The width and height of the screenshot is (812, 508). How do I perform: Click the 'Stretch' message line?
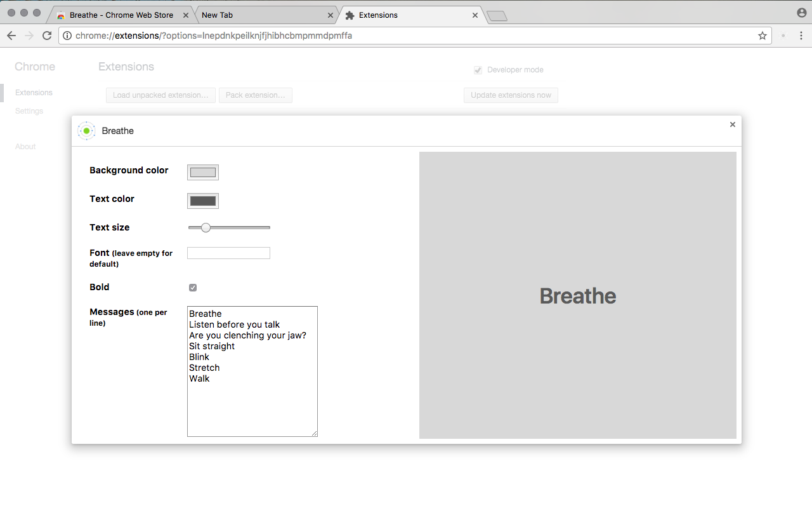204,368
